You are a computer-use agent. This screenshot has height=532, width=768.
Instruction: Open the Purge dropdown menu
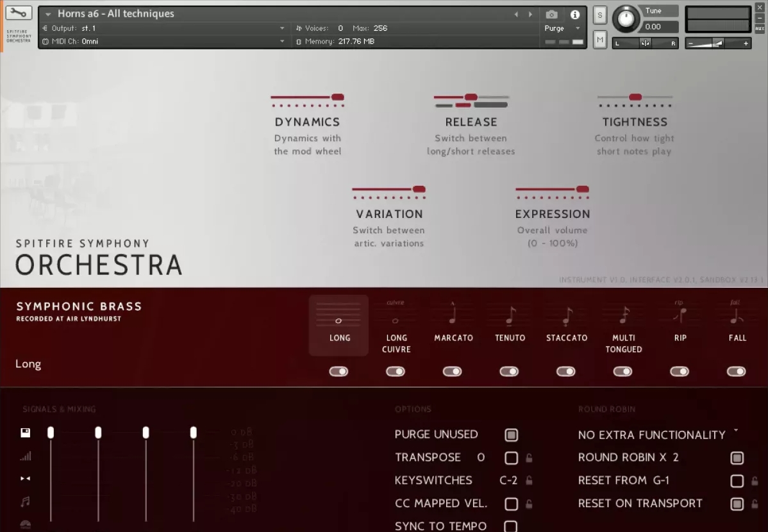coord(562,28)
